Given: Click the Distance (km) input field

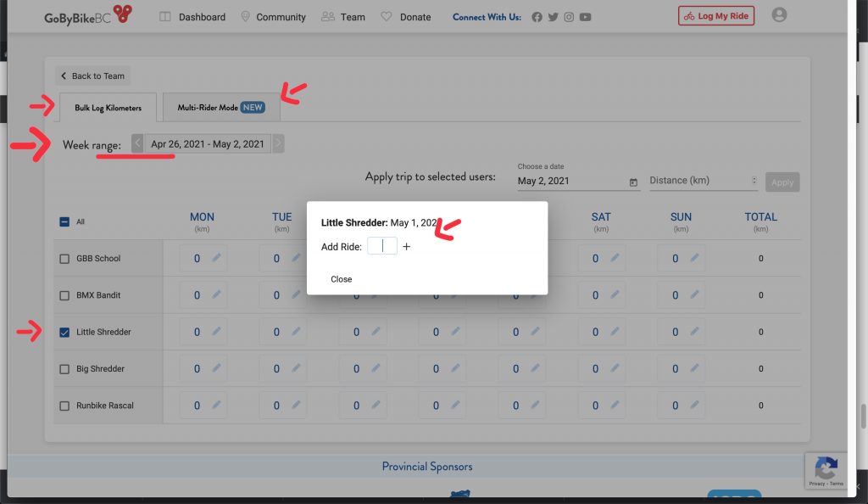Looking at the screenshot, I should click(x=703, y=181).
